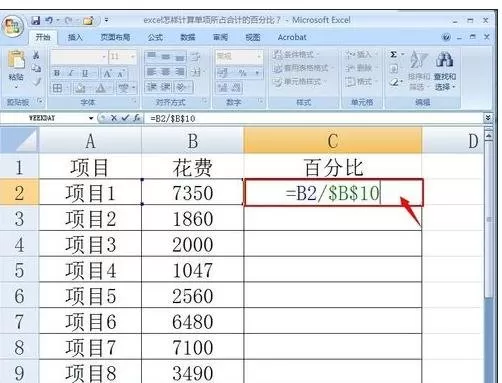Click the Fill Color bucket icon
Viewport: 502px width, 383px height.
[80, 88]
